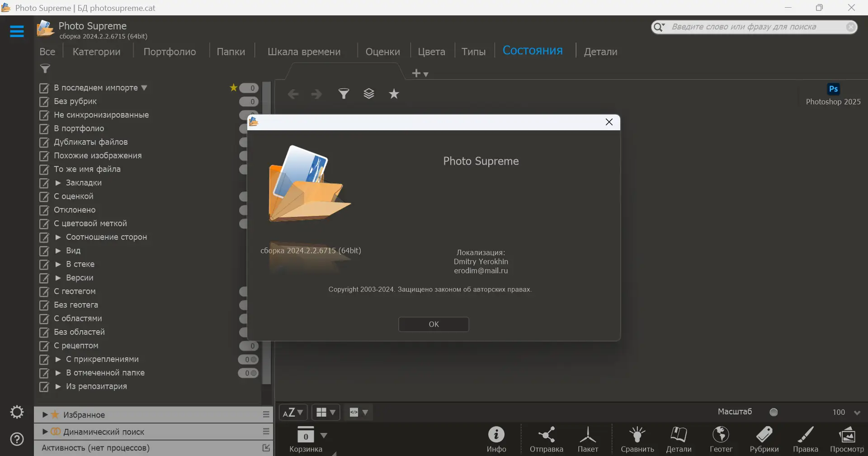
Task: Open the thumbnail label template dropdown
Action: [x=359, y=412]
